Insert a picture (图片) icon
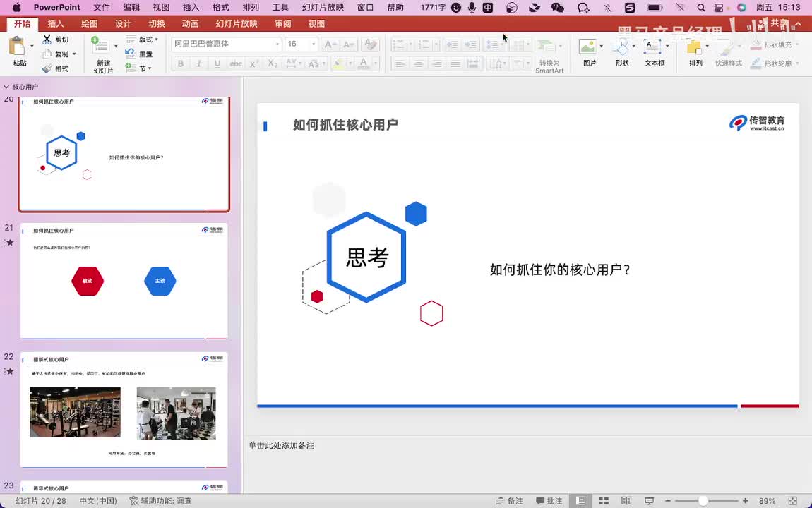The image size is (812, 508). 587,47
